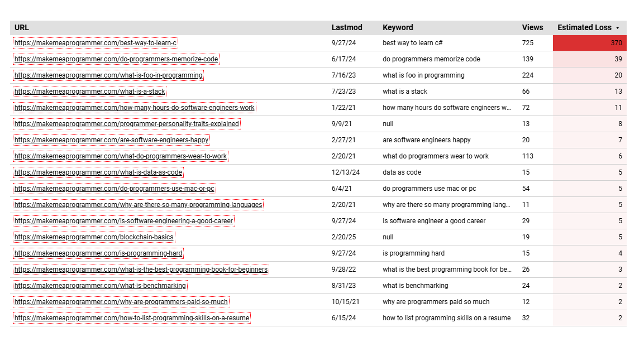The width and height of the screenshot is (644, 337).
Task: Open the blockchain-basics URL
Action: [x=94, y=237]
